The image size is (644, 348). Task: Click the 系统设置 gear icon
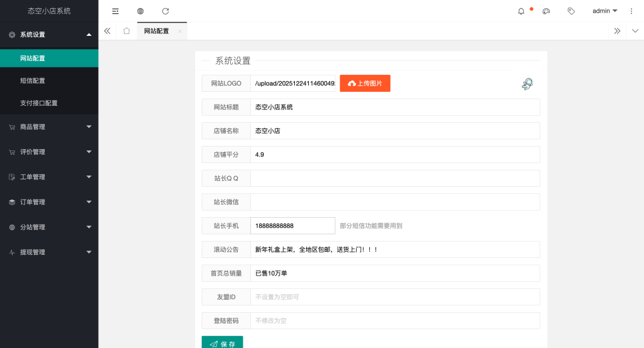tap(12, 35)
